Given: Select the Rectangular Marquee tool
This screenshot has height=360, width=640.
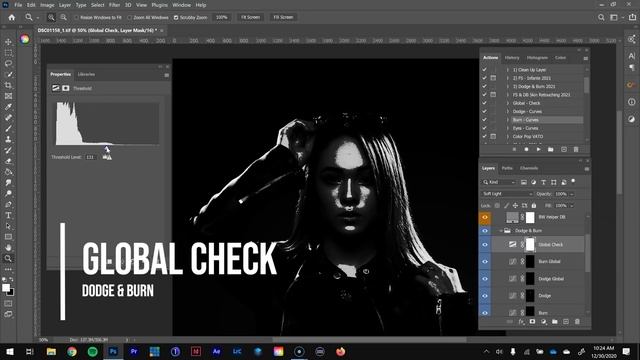Looking at the screenshot, I should (8, 53).
